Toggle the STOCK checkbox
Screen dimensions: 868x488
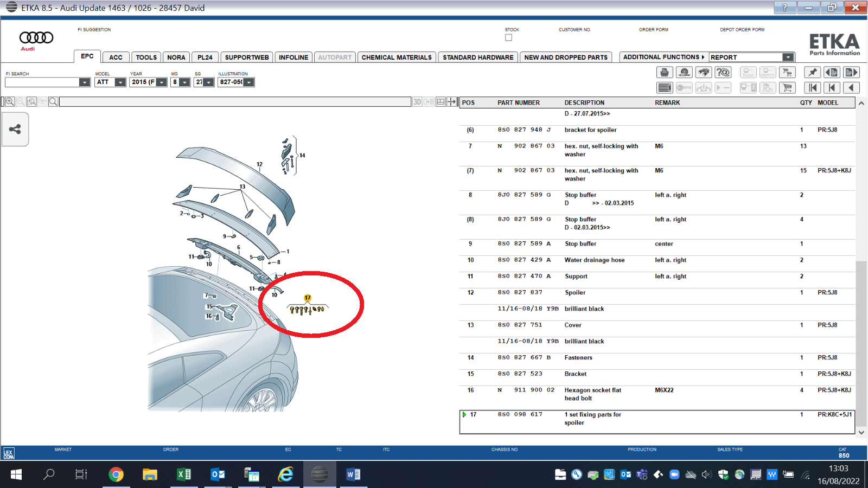coord(508,37)
